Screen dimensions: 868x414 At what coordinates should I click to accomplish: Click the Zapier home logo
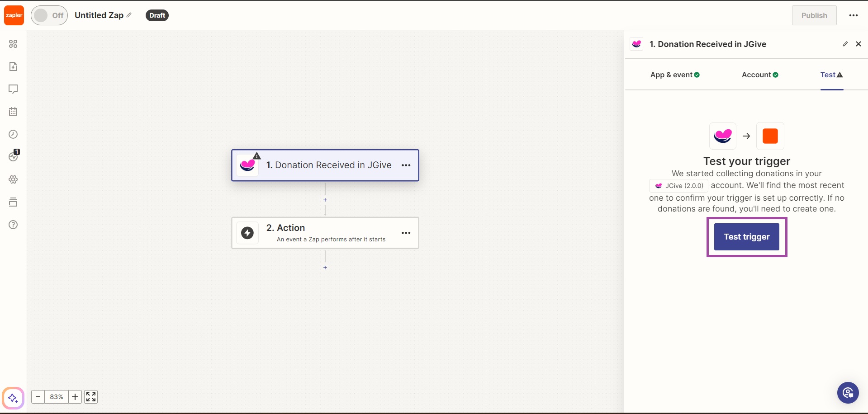(x=14, y=15)
